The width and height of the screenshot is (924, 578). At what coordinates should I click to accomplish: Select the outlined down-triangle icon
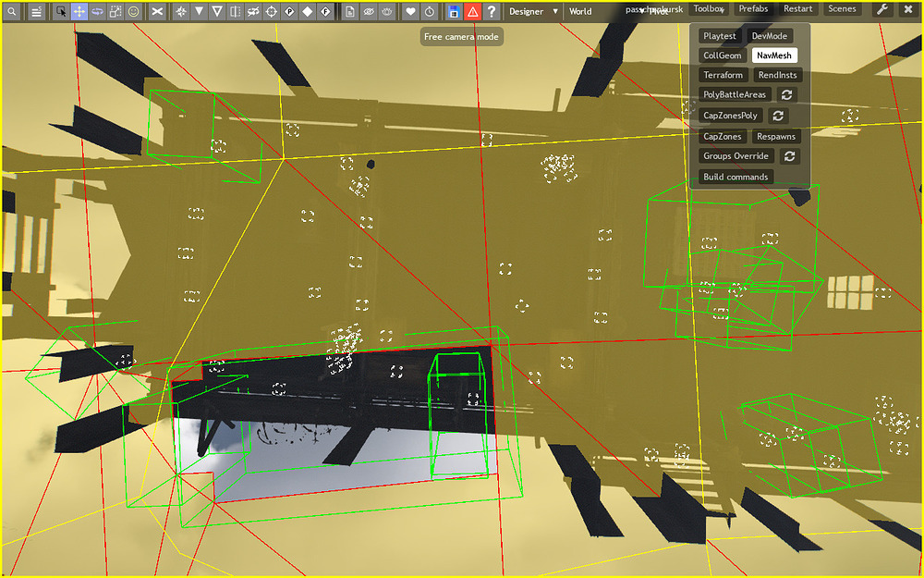coord(217,11)
